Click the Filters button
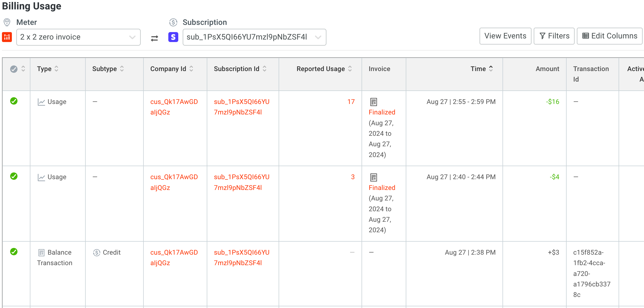The image size is (644, 308). (554, 36)
